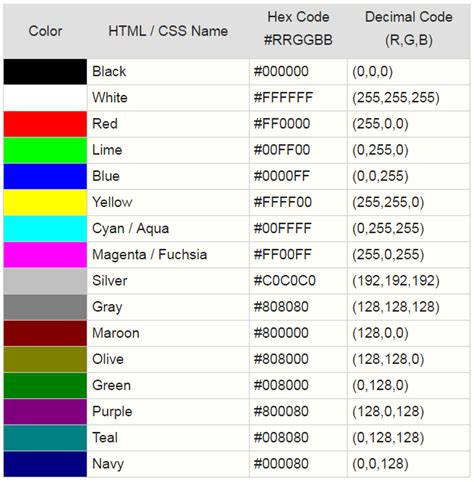
Task: Click hex code #008000
Action: pos(281,385)
